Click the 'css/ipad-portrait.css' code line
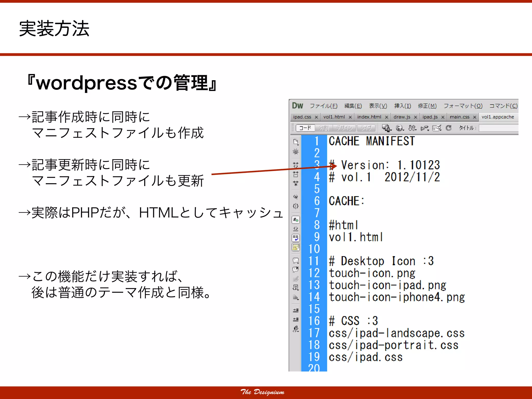 click(394, 345)
